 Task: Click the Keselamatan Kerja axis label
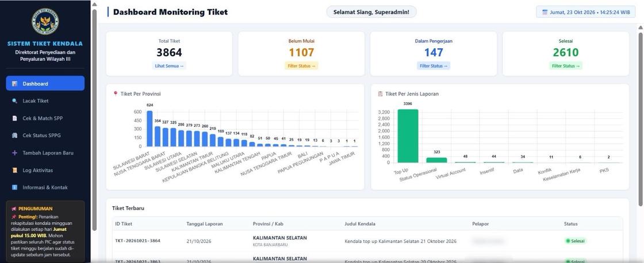[x=561, y=175]
